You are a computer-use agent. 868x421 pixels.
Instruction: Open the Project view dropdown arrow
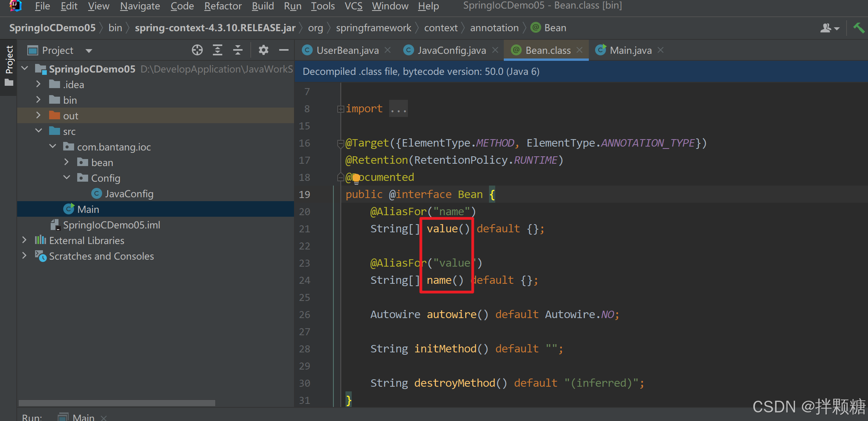pyautogui.click(x=89, y=51)
